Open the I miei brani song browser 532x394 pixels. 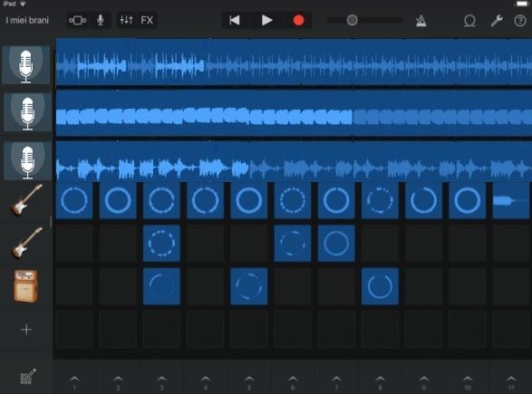click(x=27, y=20)
